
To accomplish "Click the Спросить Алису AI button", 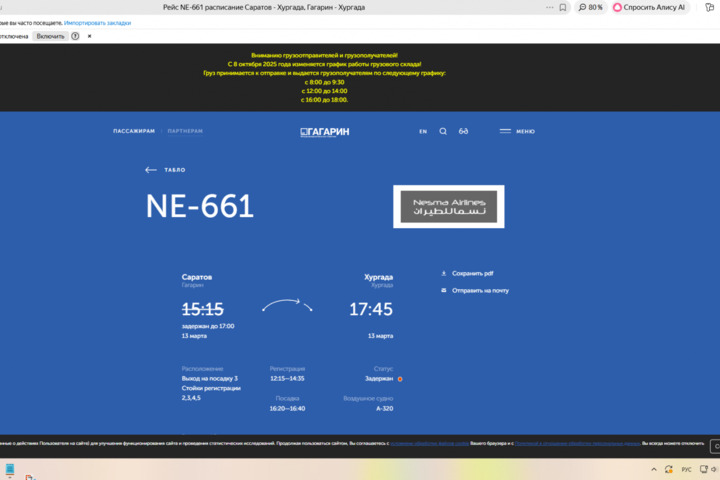I will coord(649,7).
